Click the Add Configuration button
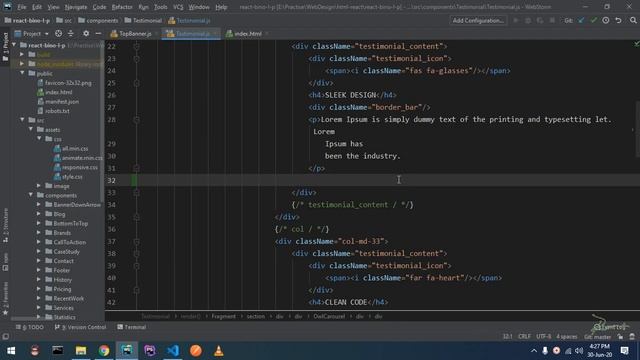The height and width of the screenshot is (360, 640). (478, 20)
